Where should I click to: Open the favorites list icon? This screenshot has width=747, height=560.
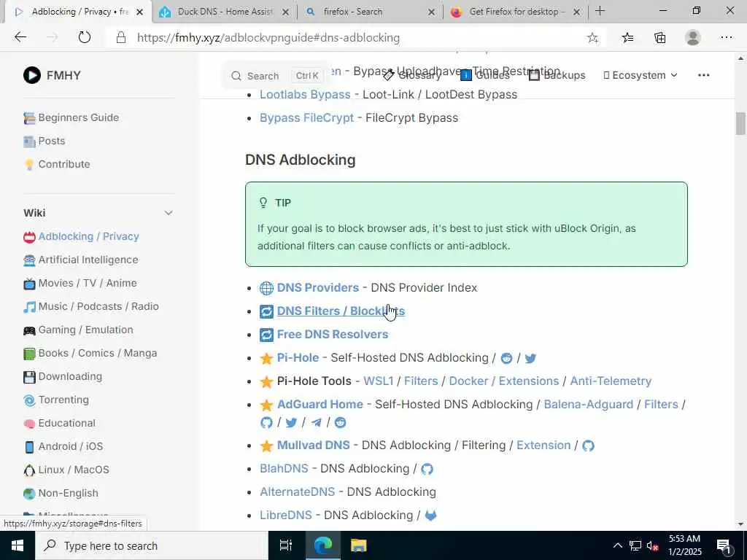coord(627,38)
